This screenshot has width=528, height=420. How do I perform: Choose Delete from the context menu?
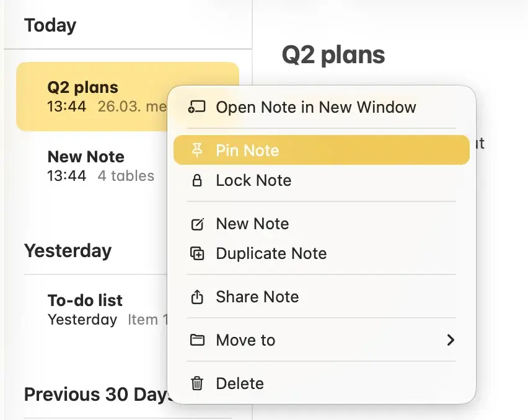click(x=240, y=383)
